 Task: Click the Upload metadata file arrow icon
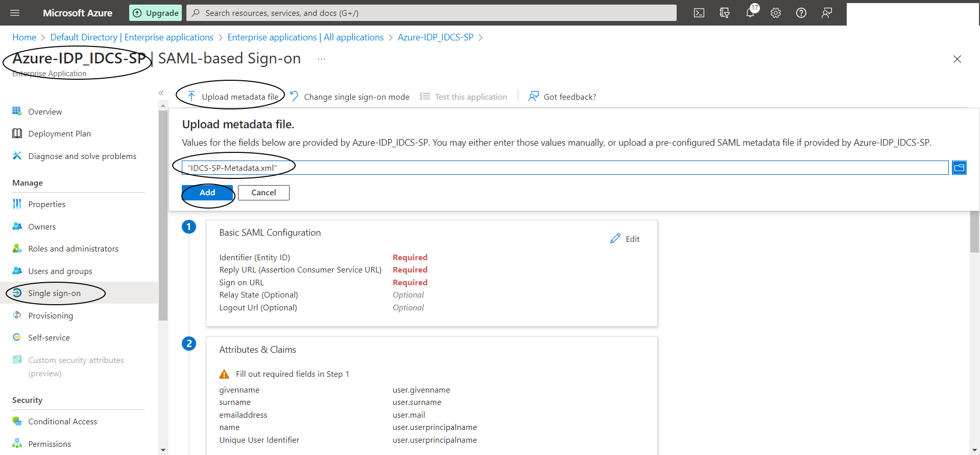coord(192,97)
